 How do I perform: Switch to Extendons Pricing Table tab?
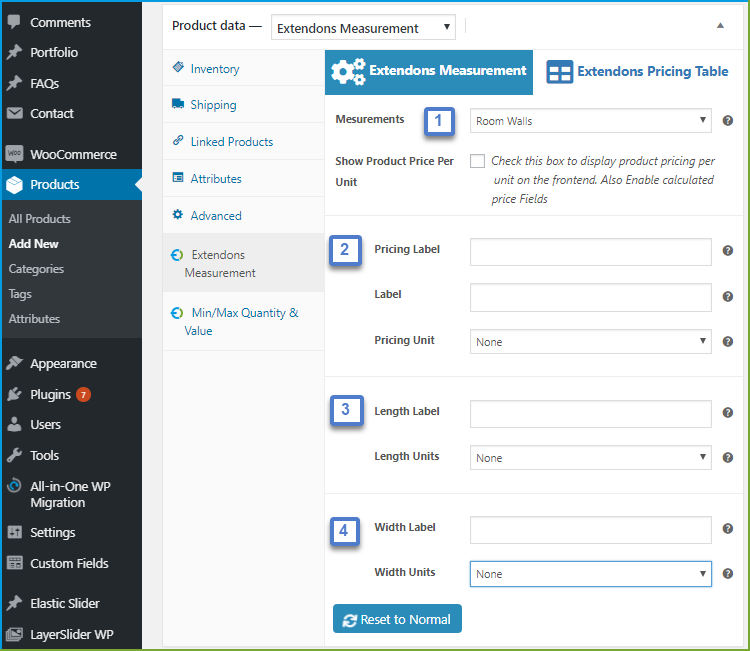(x=637, y=72)
